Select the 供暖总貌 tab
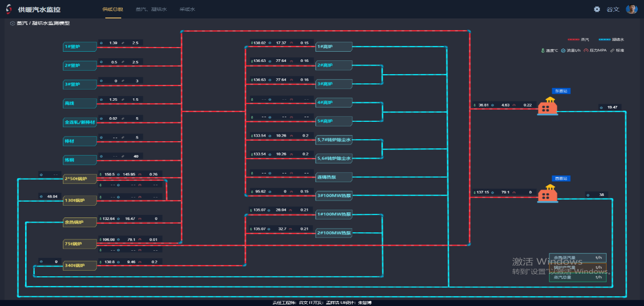644x306 pixels. click(112, 9)
